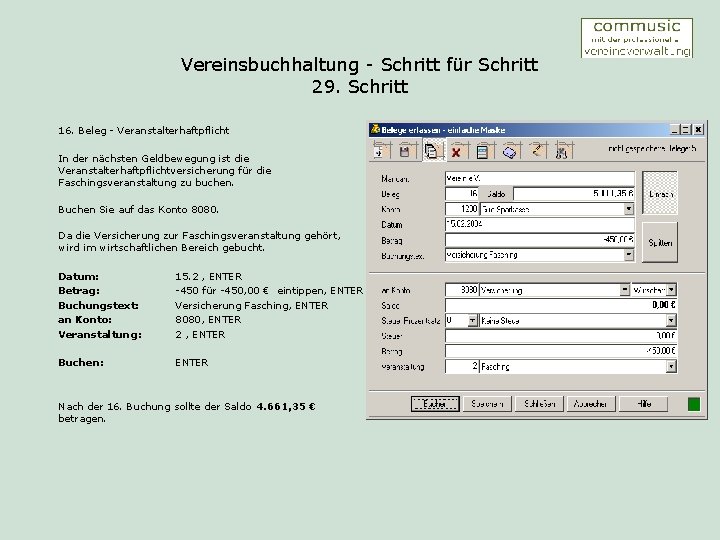Click the nicht gespeicherte Belege status text
Viewport: 720px width, 540px height.
click(x=652, y=148)
